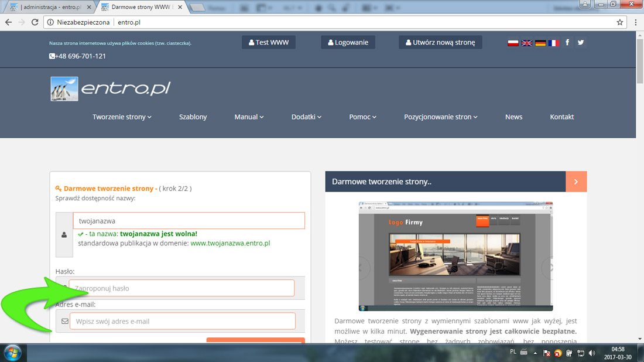Viewport: 644px width, 362px height.
Task: Focus the 'Wpisz swój adres e-mail' field
Action: click(182, 322)
